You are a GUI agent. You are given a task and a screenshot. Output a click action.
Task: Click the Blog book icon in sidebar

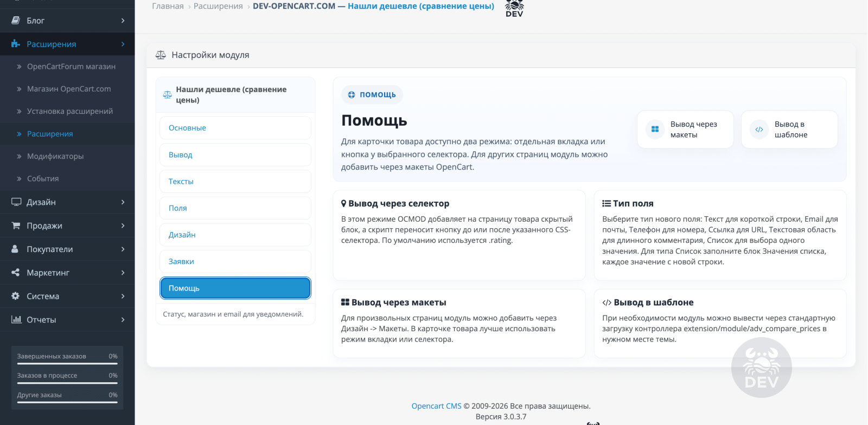(16, 21)
